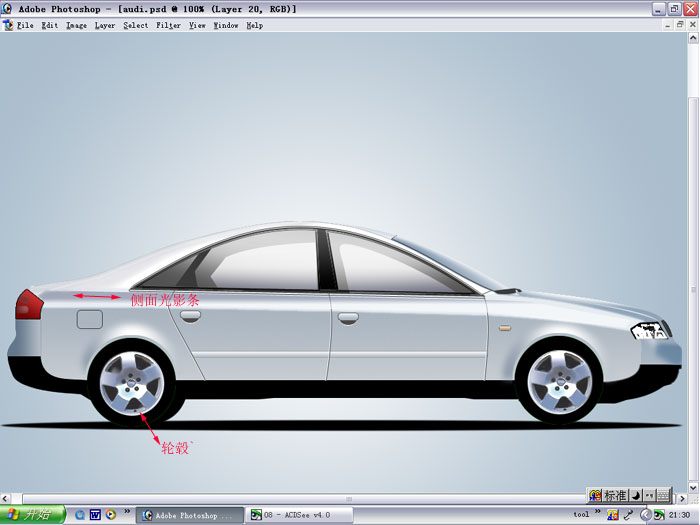Click the Photoshop document icon in menu bar
Image resolution: width=700 pixels, height=525 pixels.
(8, 25)
